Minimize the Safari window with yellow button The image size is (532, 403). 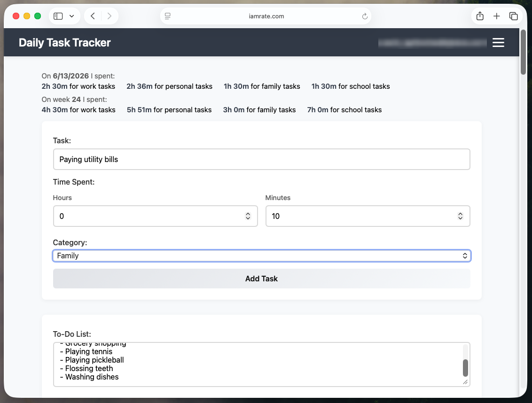pyautogui.click(x=27, y=16)
